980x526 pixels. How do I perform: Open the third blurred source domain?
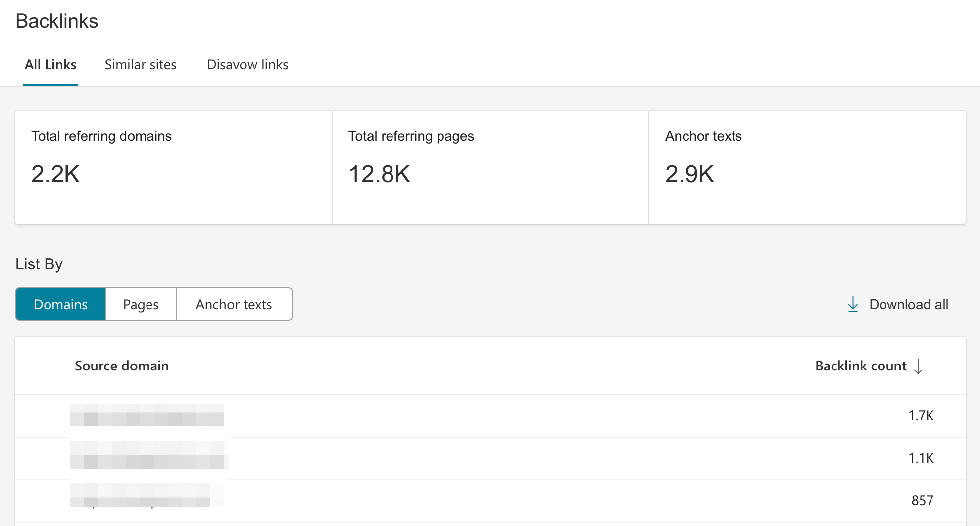(141, 495)
